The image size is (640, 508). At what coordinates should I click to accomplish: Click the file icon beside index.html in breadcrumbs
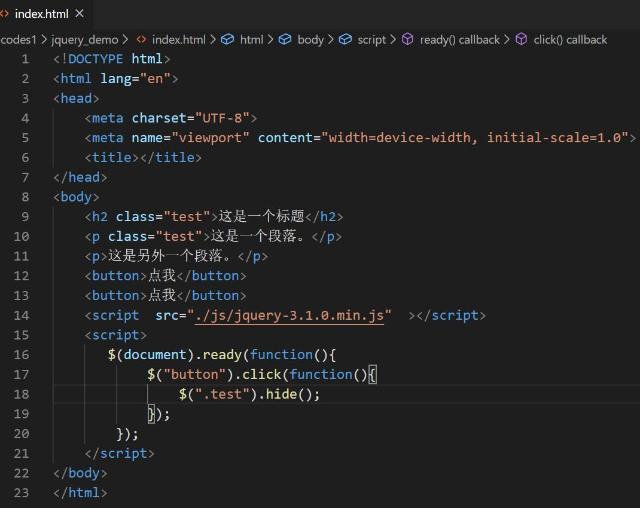click(x=142, y=40)
